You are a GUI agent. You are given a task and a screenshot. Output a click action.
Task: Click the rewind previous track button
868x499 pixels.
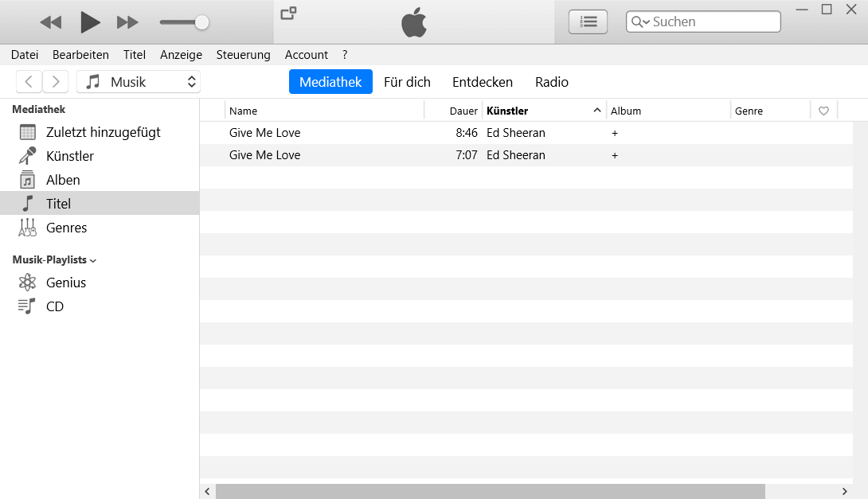(51, 22)
